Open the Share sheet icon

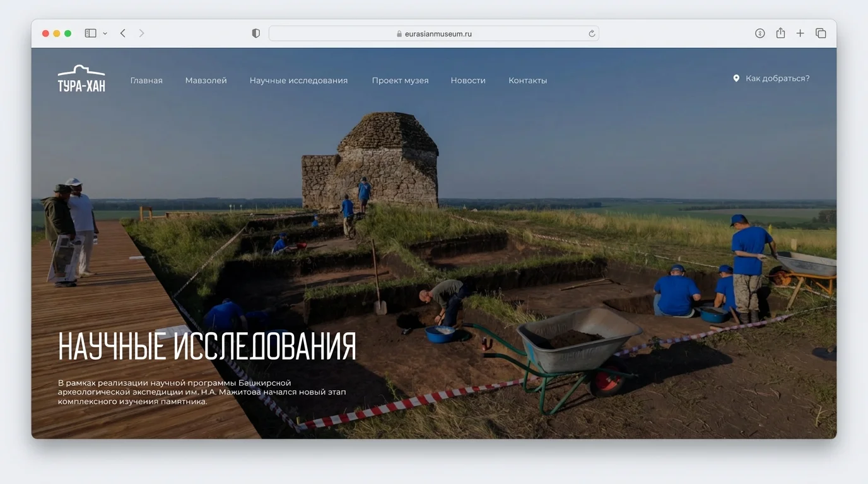point(780,33)
